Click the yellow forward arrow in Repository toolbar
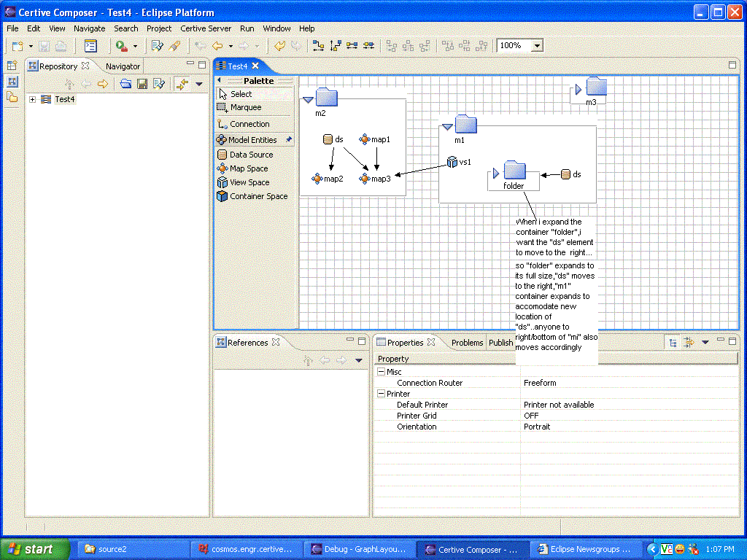This screenshot has height=560, width=747. (x=102, y=85)
